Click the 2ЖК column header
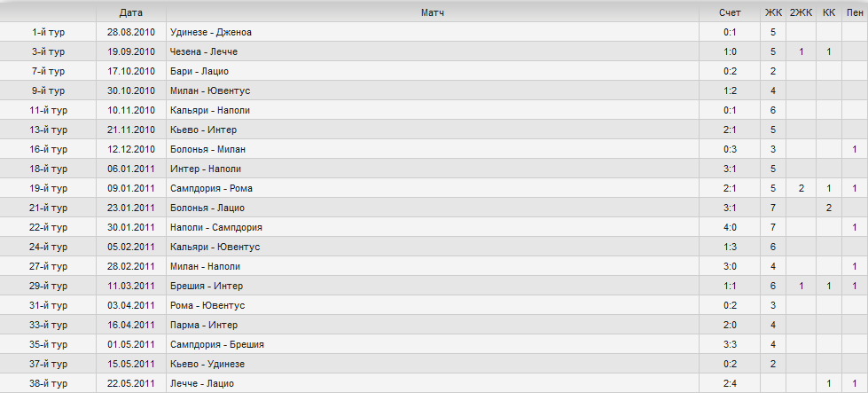The height and width of the screenshot is (393, 868). pos(801,12)
